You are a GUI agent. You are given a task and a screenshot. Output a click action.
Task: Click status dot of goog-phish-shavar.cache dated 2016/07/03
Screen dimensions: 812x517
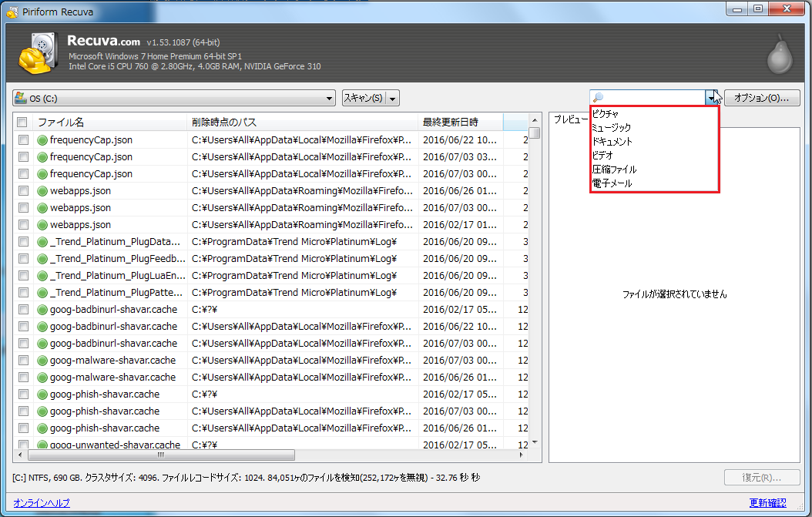tap(42, 411)
